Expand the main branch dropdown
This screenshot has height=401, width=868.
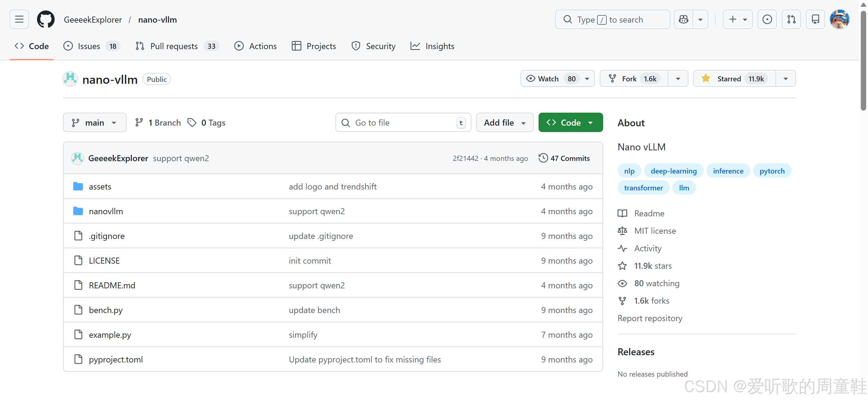click(x=94, y=123)
